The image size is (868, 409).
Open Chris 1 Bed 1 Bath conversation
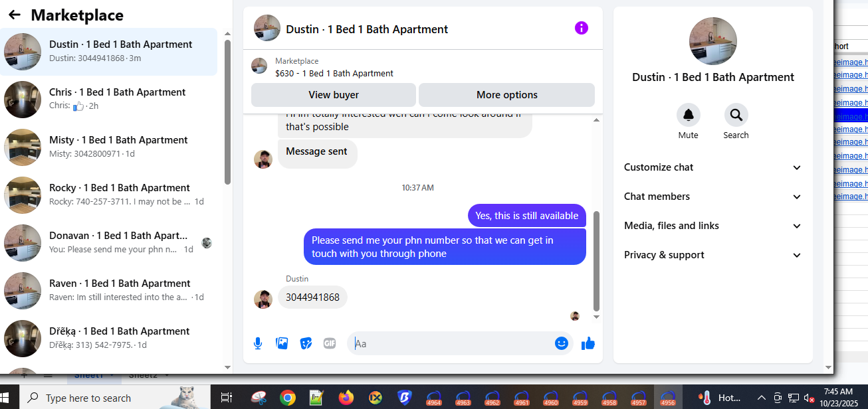click(x=109, y=100)
